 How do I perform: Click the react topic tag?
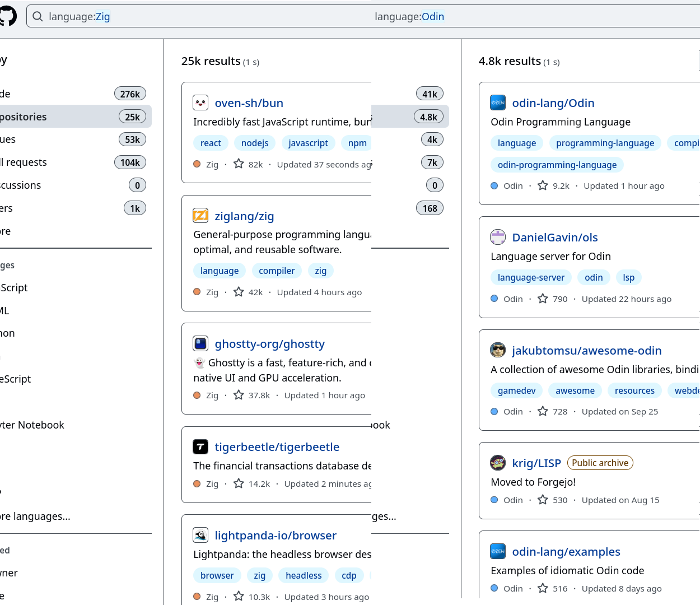[x=211, y=143]
